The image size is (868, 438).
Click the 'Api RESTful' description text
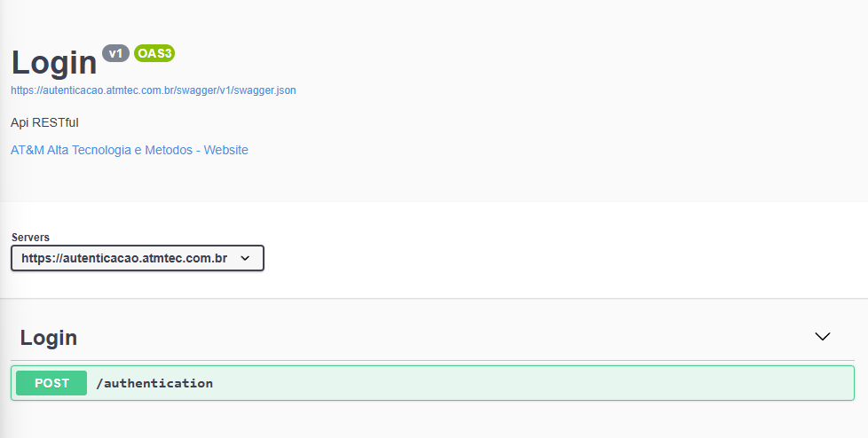point(44,122)
